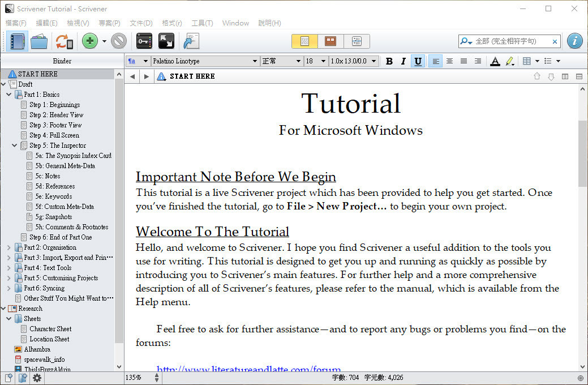Enter full screen composition mode
The height and width of the screenshot is (385, 588).
(x=166, y=41)
